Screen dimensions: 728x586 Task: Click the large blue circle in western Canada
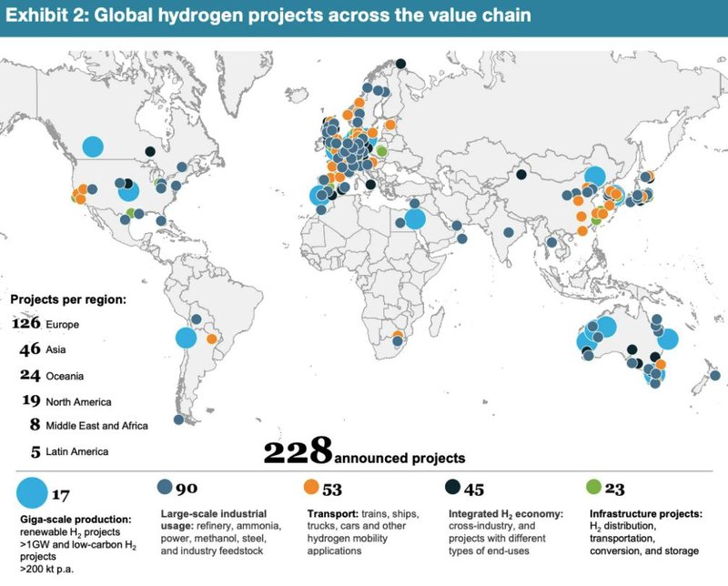point(93,146)
